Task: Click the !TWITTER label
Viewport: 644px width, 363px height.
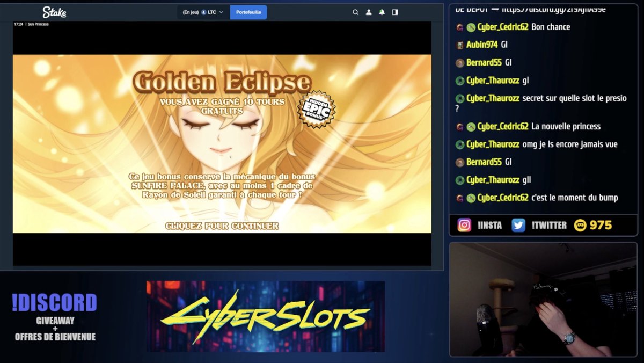Action: click(x=549, y=226)
